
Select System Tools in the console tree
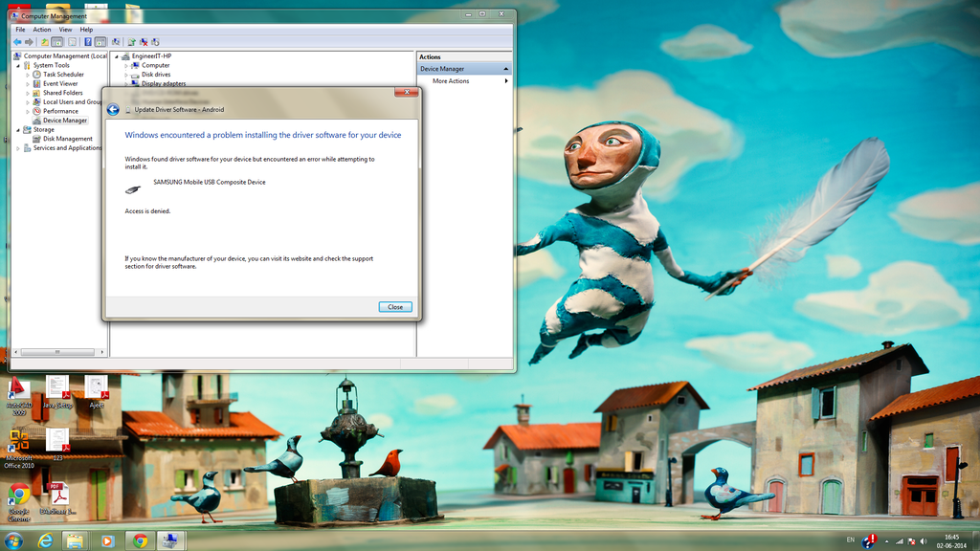52,65
